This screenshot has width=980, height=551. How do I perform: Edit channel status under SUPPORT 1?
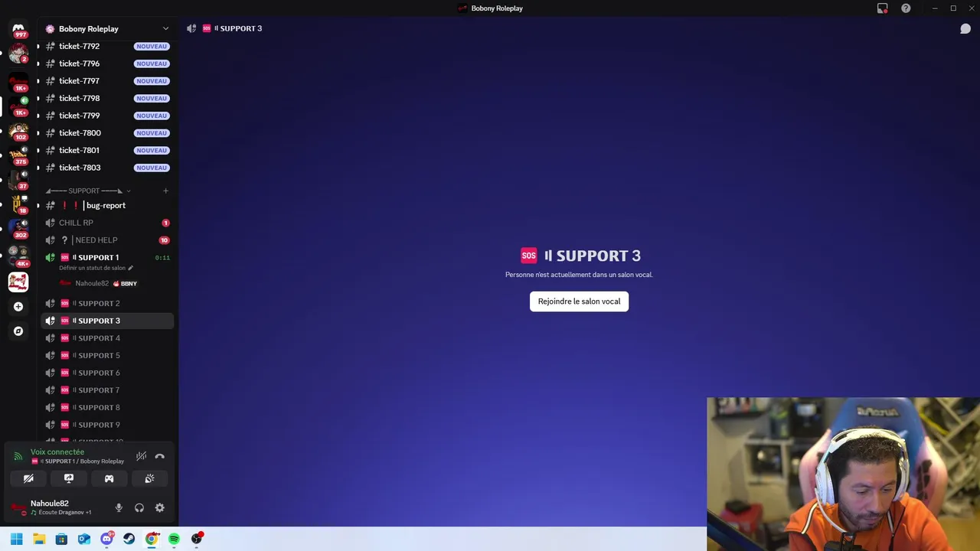click(96, 268)
